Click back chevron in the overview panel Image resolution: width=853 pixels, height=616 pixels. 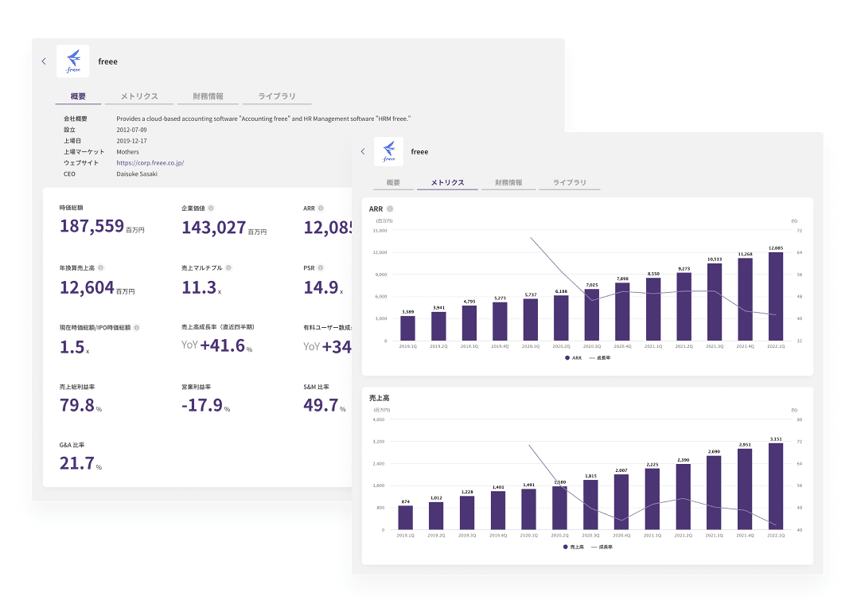44,61
